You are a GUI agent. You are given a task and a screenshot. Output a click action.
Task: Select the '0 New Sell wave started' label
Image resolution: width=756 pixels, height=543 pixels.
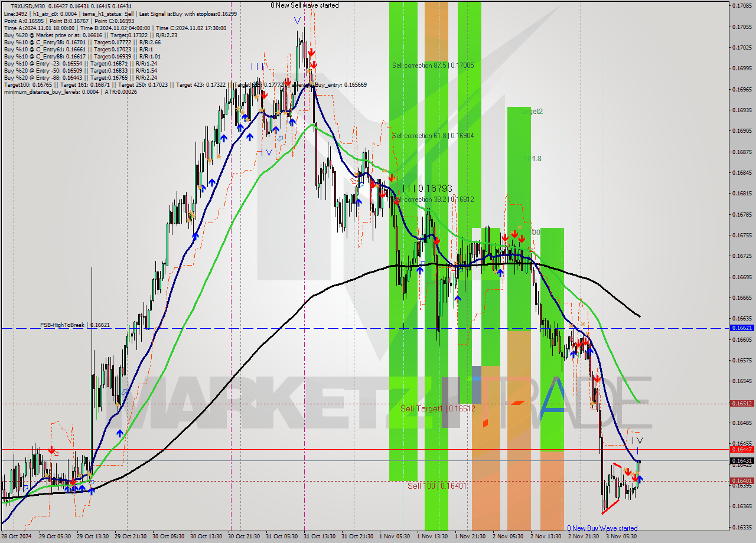305,5
